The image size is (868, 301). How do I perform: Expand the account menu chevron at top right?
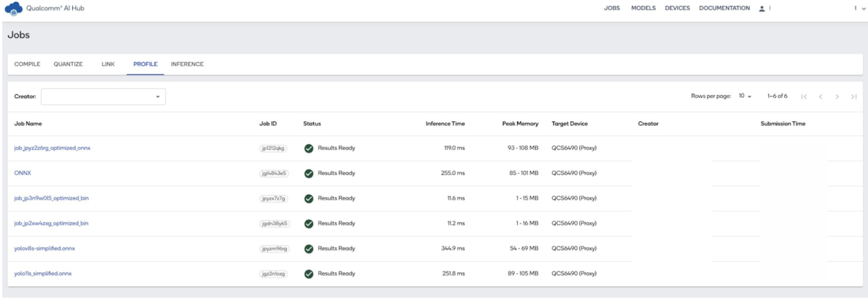pyautogui.click(x=863, y=9)
